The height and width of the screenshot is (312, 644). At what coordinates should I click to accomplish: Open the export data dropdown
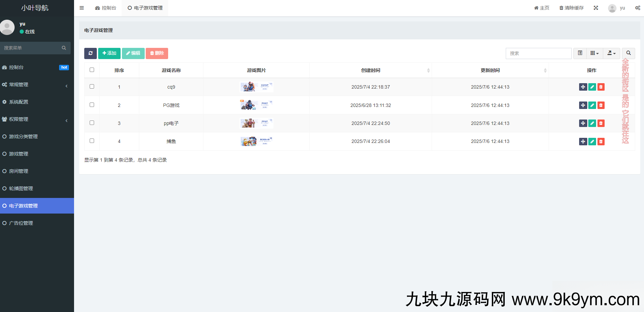pos(611,53)
